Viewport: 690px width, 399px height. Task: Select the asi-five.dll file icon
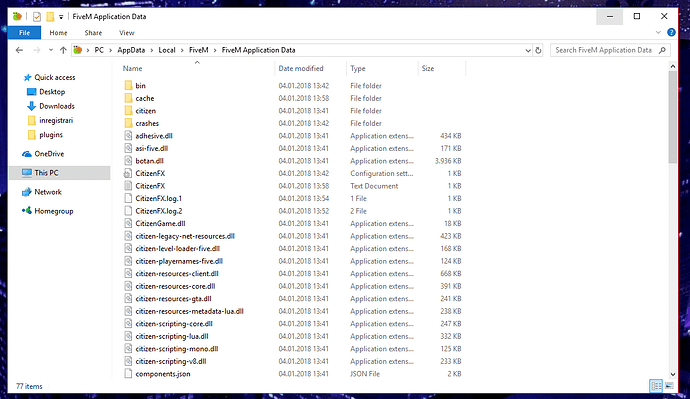pos(128,148)
